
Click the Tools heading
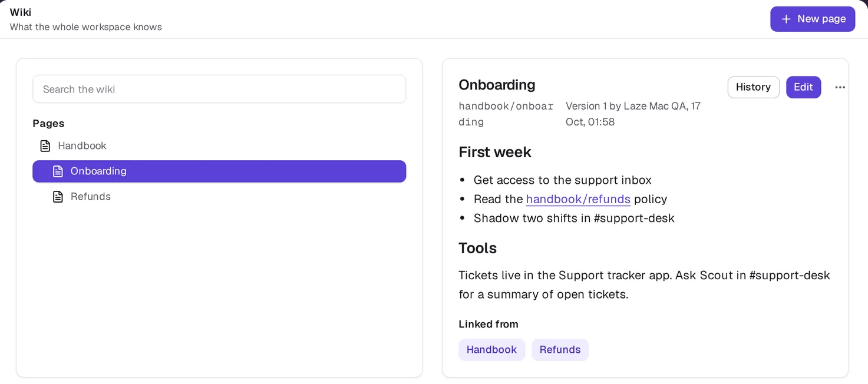[477, 248]
